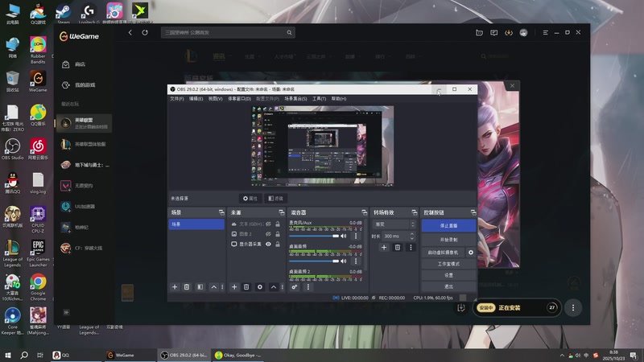Mute the 麦克风/Aux audio channel

[344, 236]
